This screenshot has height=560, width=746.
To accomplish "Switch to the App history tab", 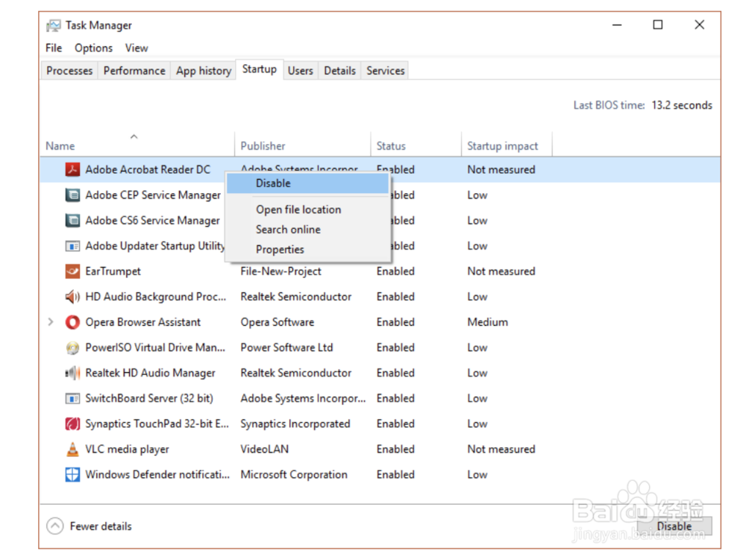I will click(203, 71).
